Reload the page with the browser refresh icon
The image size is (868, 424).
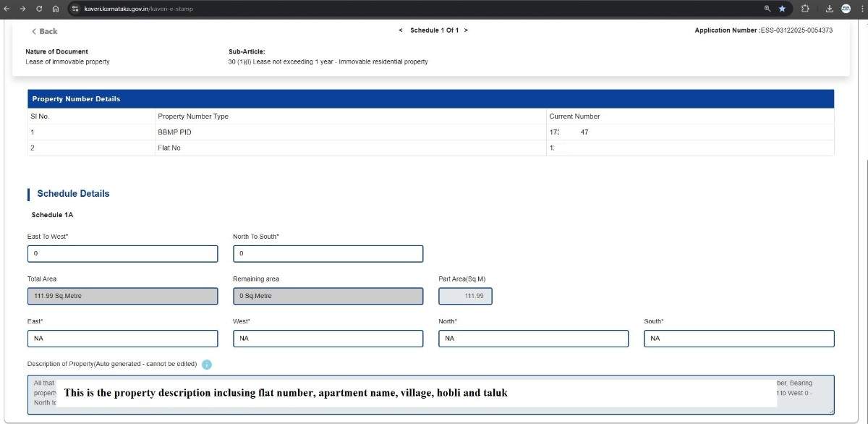coord(39,9)
